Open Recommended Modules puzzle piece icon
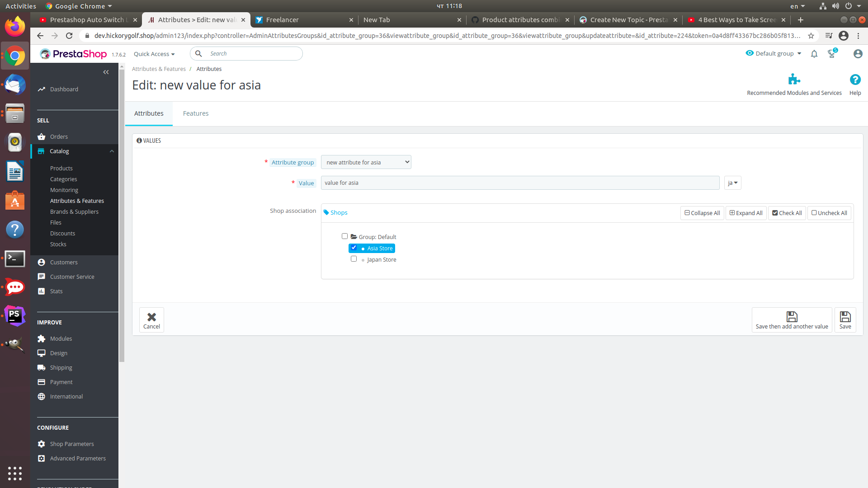This screenshot has height=488, width=868. point(794,80)
